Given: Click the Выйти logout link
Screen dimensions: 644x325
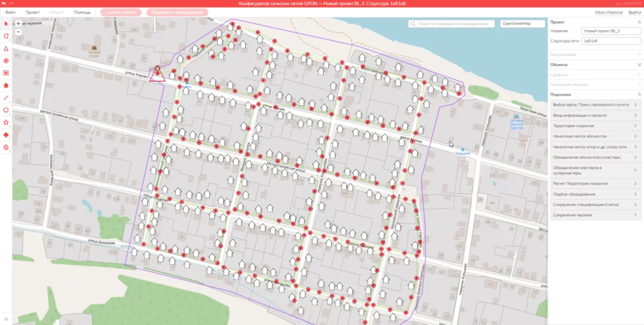Looking at the screenshot, I should point(634,12).
